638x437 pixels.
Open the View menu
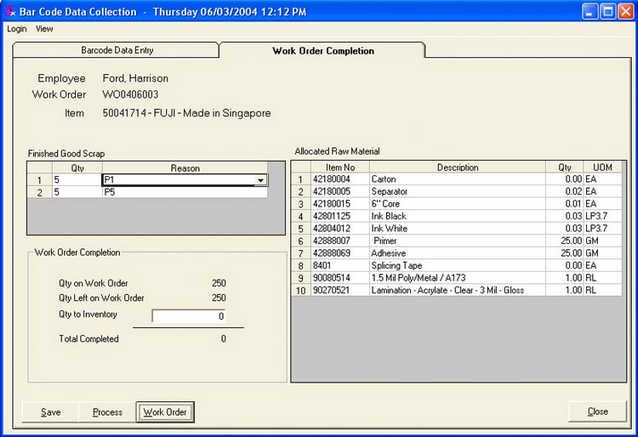44,29
